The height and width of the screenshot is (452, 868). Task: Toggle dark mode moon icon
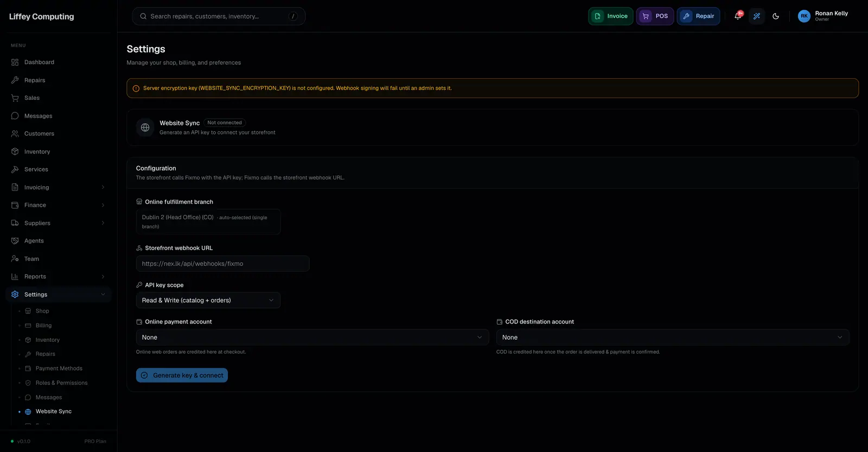776,16
